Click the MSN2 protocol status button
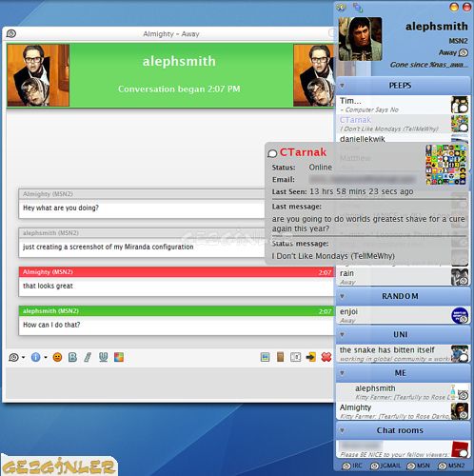 tap(451, 466)
